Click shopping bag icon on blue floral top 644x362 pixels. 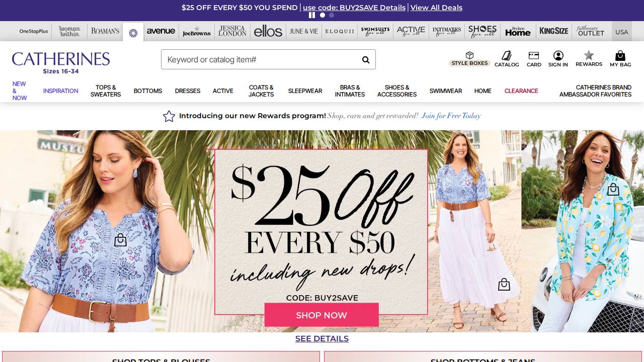(120, 240)
